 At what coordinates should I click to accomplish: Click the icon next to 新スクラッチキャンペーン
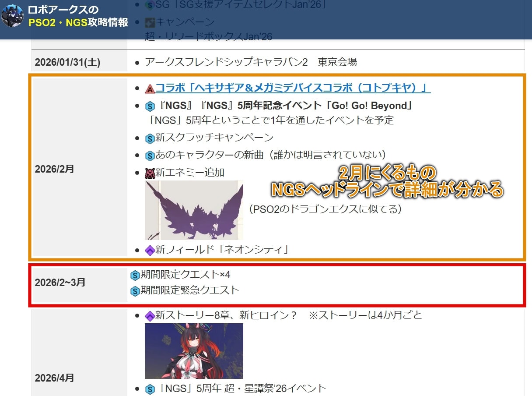click(x=150, y=138)
